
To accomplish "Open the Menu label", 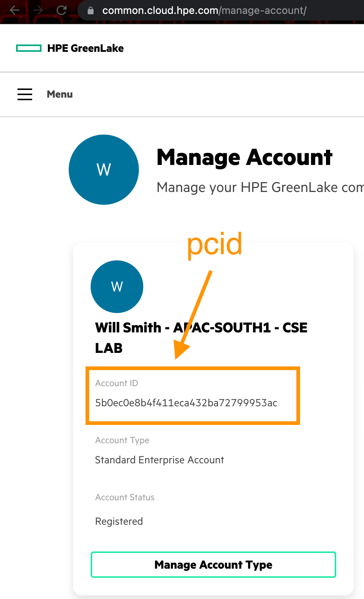I will tap(60, 94).
